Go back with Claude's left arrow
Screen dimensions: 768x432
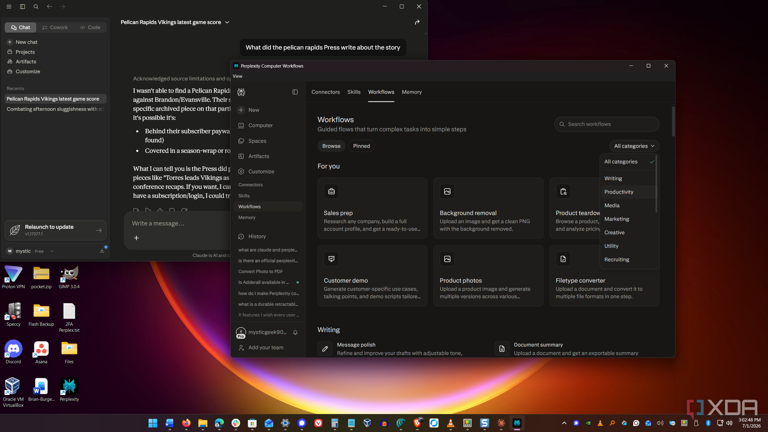[49, 7]
